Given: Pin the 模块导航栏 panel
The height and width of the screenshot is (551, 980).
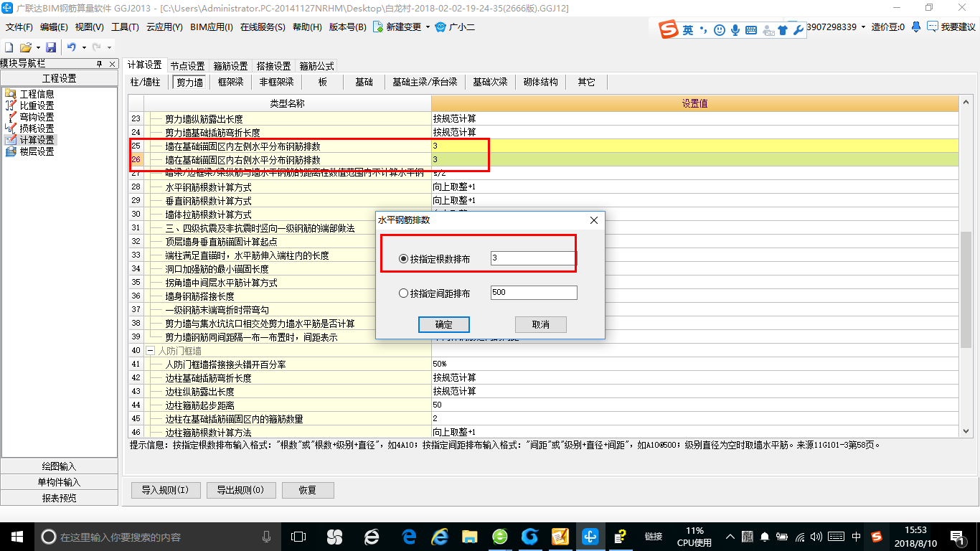Looking at the screenshot, I should (x=100, y=64).
